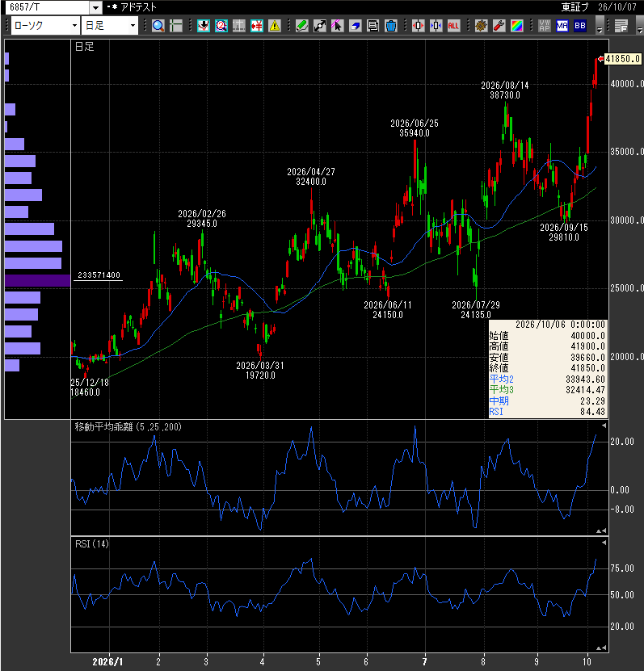The width and height of the screenshot is (644, 671).
Task: Click the RSI panel bottom resize arrows
Action: 602,648
